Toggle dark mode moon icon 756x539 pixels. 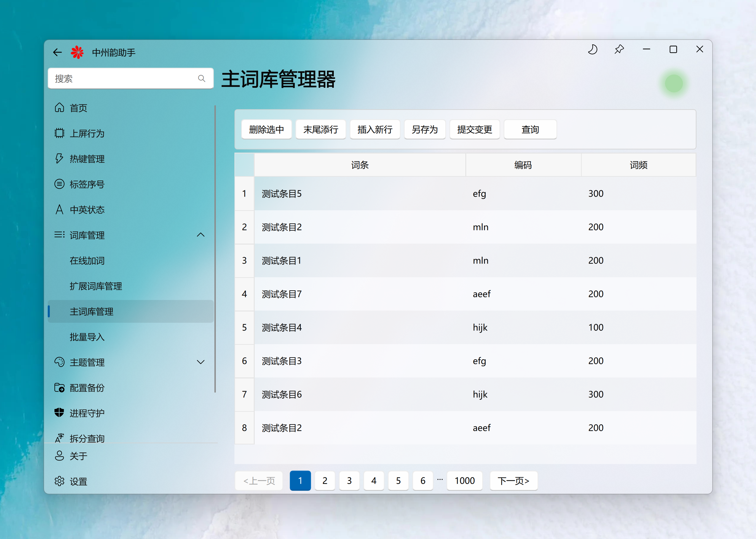pyautogui.click(x=592, y=50)
